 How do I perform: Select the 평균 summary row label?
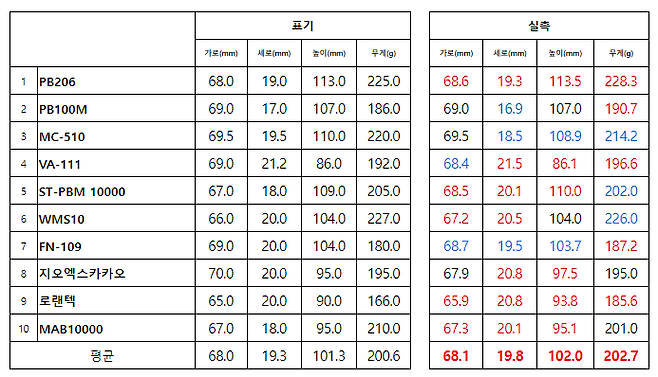pyautogui.click(x=102, y=356)
